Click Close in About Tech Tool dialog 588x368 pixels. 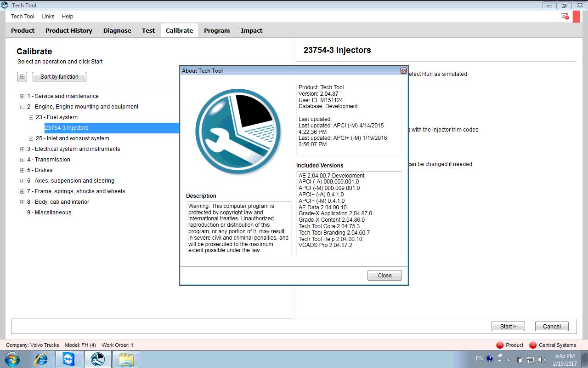(x=384, y=276)
